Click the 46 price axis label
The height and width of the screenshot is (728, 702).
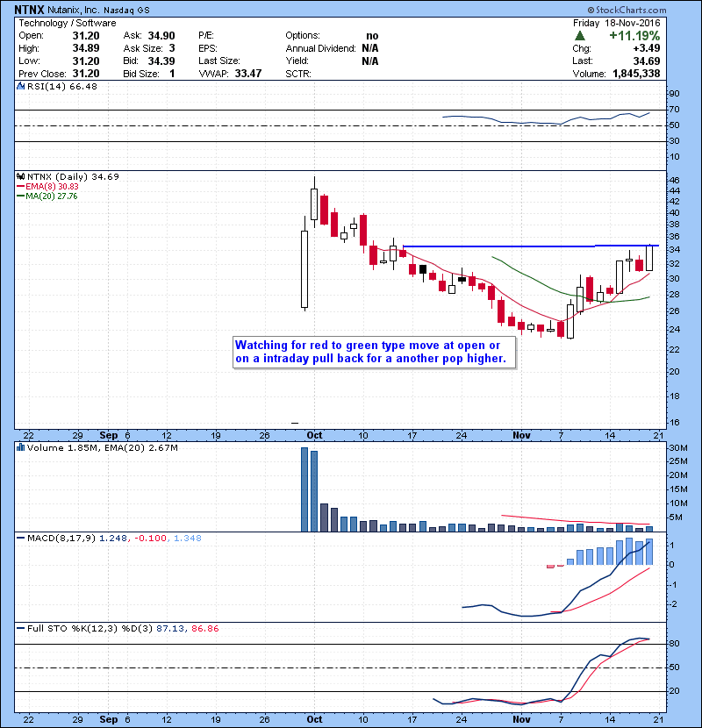point(674,180)
